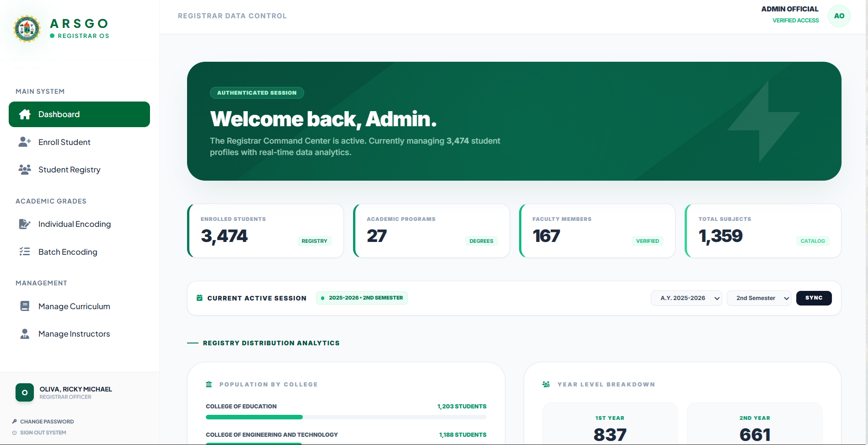
Task: Click the ARSGO university seal logo
Action: [x=27, y=29]
